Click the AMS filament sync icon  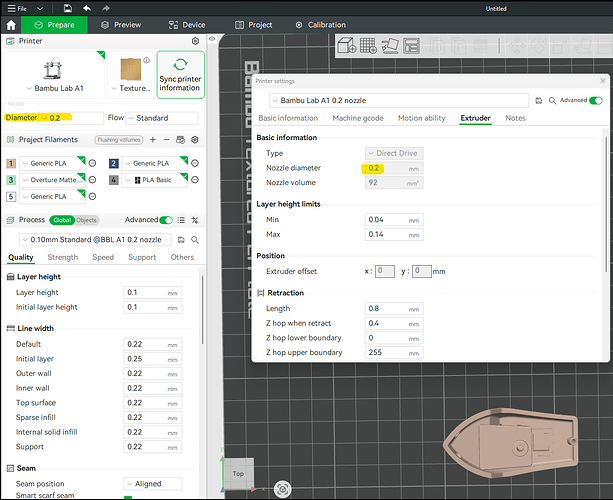(x=180, y=140)
